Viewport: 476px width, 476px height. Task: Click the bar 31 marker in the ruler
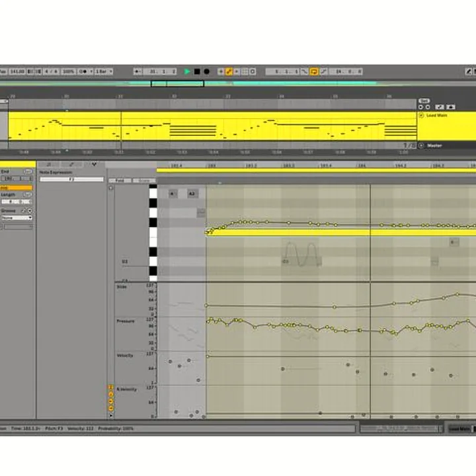(x=120, y=97)
